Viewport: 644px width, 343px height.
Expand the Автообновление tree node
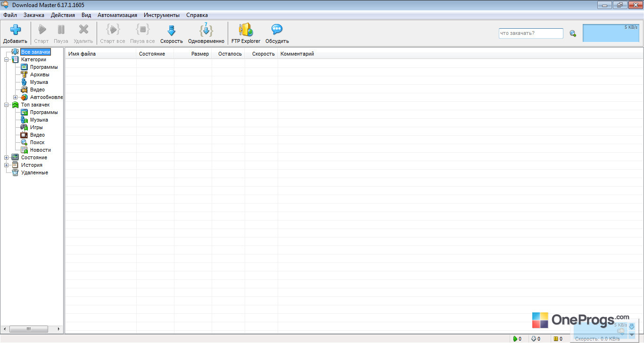tap(15, 97)
